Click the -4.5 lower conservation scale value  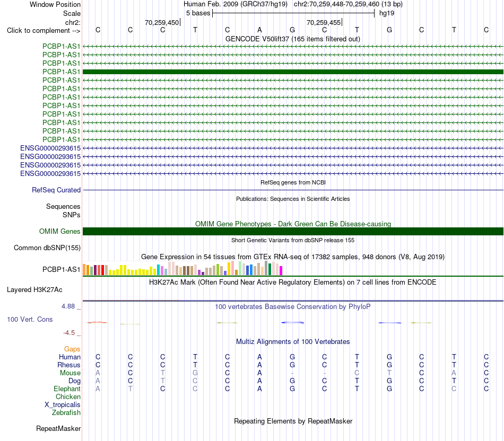69,333
